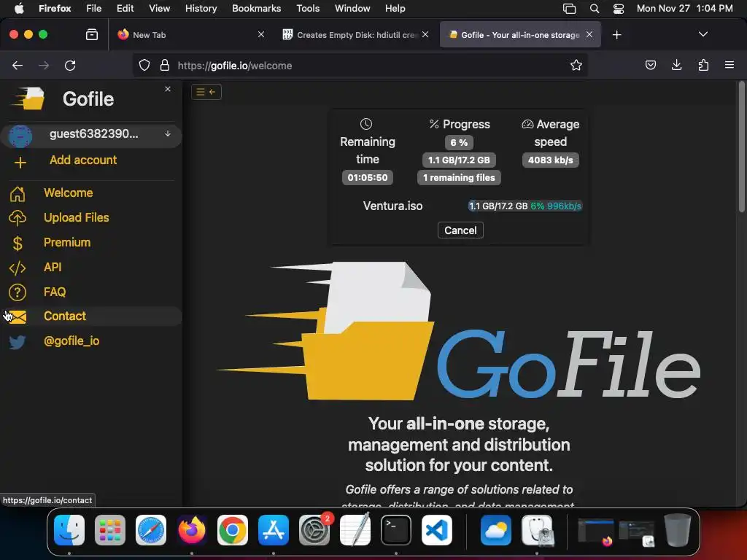This screenshot has height=560, width=747.
Task: Switch to the New Tab tab
Action: click(190, 35)
